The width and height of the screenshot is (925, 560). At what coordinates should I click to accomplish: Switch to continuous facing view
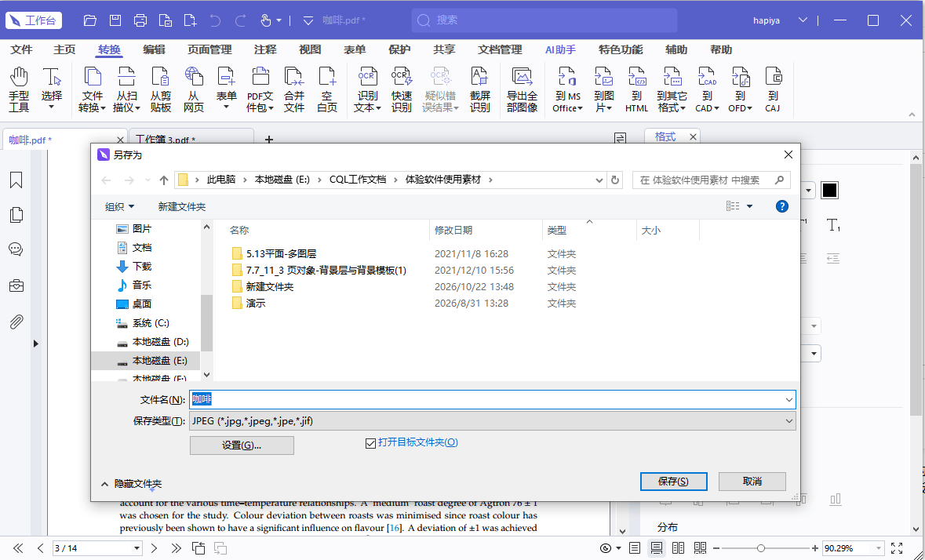coord(701,548)
